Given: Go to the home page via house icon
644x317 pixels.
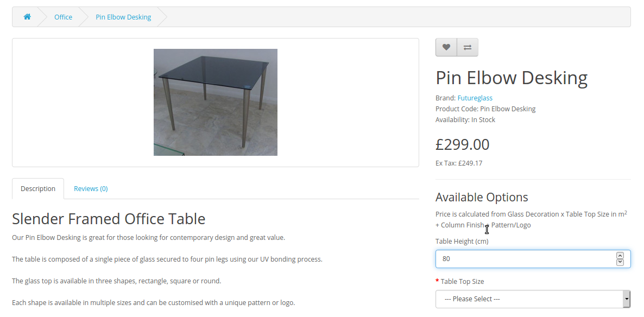Looking at the screenshot, I should [x=27, y=17].
